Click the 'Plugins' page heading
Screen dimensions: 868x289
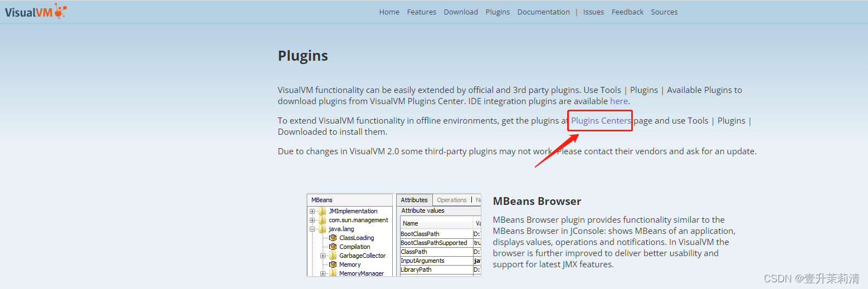(303, 56)
